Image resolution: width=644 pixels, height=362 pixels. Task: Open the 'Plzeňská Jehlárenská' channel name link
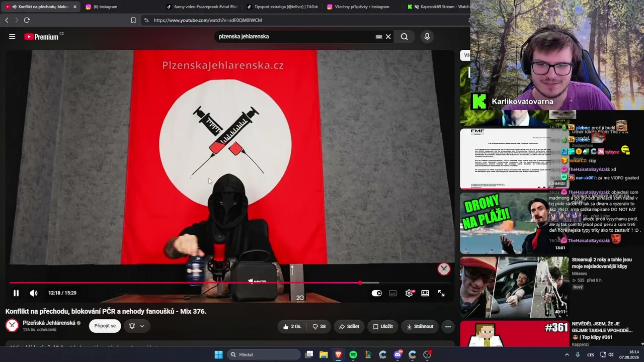[49, 323]
